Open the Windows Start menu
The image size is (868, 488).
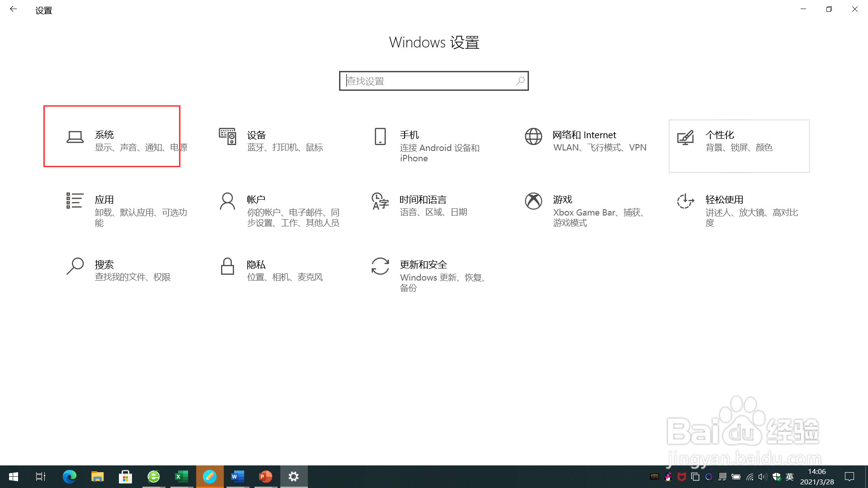[14, 477]
